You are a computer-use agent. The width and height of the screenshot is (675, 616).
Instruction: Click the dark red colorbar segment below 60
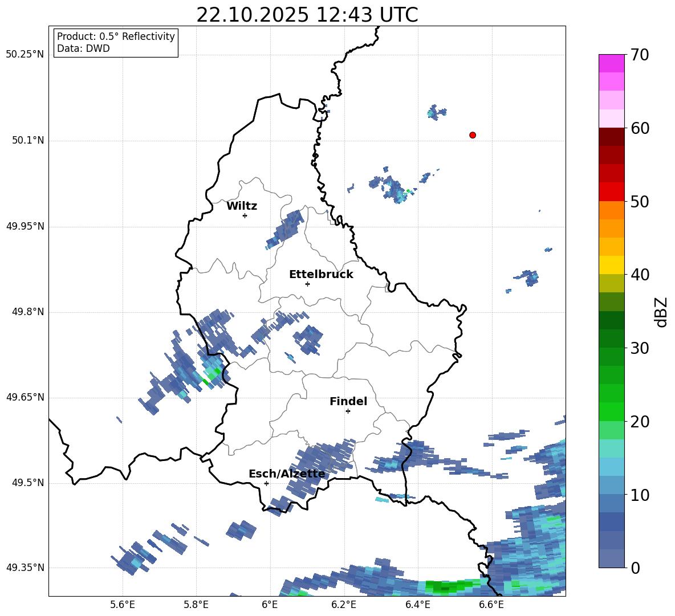click(611, 137)
